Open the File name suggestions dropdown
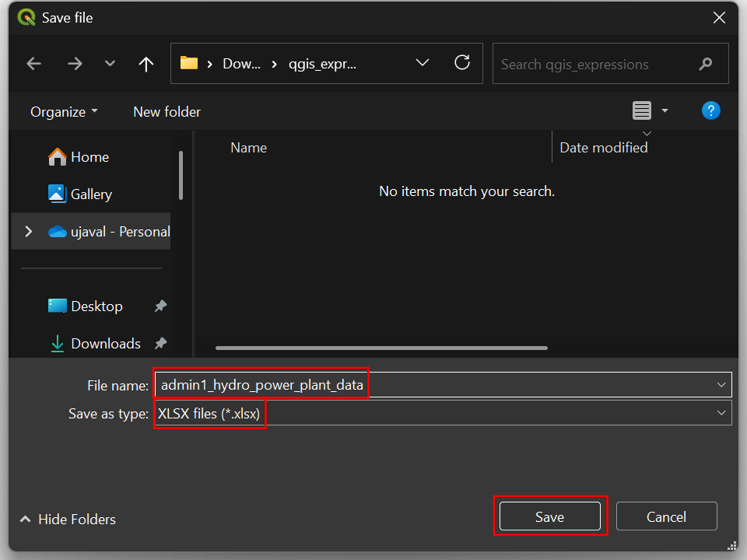The height and width of the screenshot is (560, 747). coord(721,385)
